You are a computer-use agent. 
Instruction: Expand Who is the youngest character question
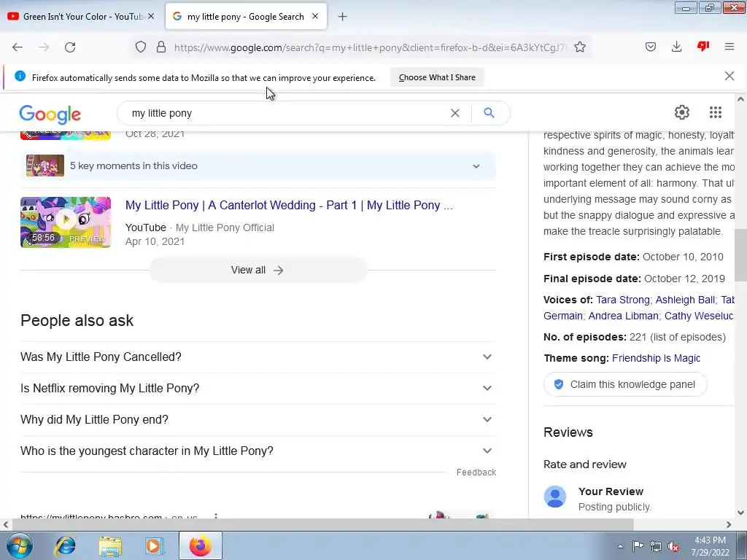[x=258, y=451]
